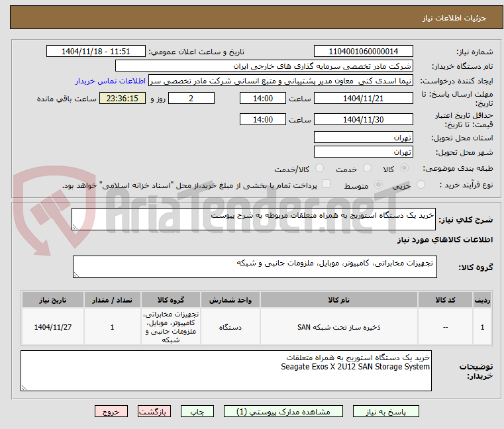This screenshot has height=429, width=504.
Task: Toggle the اسناد خزانه اسلامی payment checkbox
Action: [x=326, y=184]
